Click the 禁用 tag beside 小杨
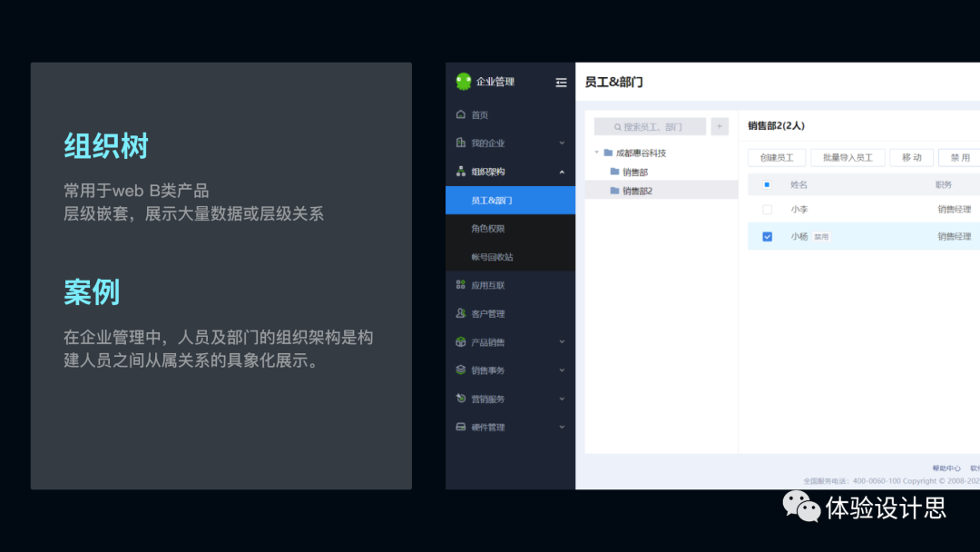The width and height of the screenshot is (980, 552). coord(821,237)
